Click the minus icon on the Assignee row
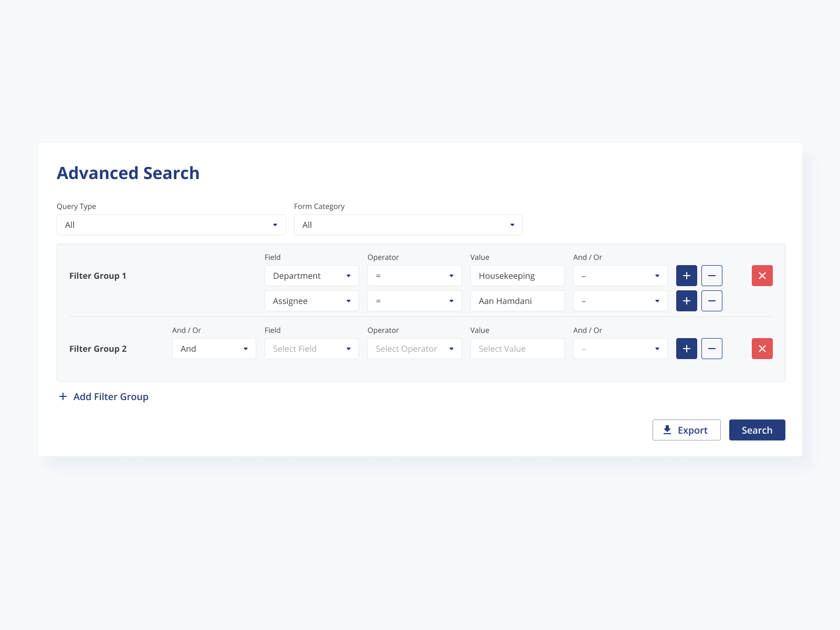Image resolution: width=840 pixels, height=630 pixels. tap(712, 301)
